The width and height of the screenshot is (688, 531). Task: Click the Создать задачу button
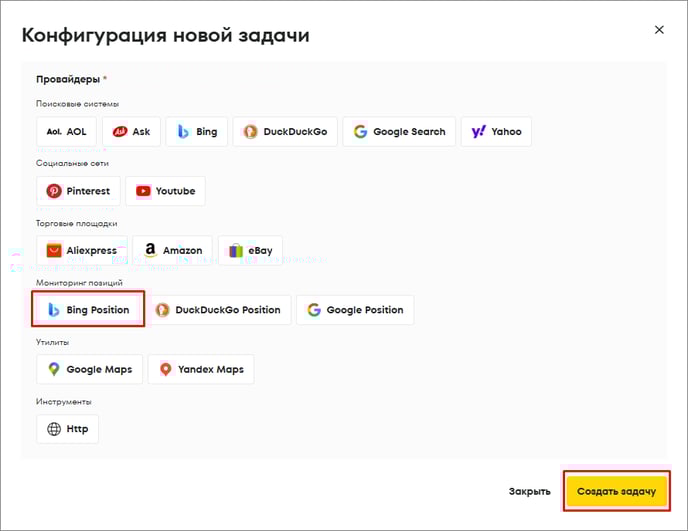click(616, 491)
